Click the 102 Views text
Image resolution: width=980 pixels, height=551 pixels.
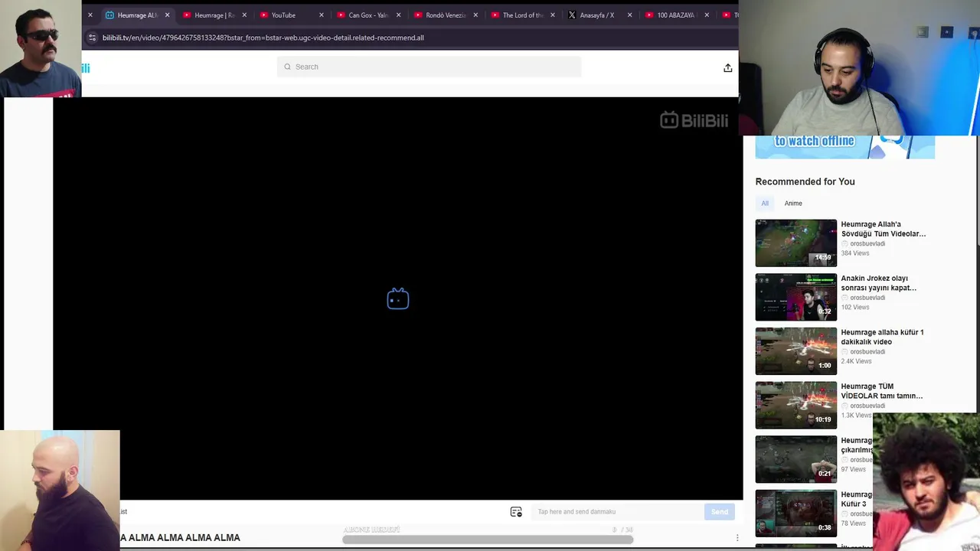coord(855,308)
